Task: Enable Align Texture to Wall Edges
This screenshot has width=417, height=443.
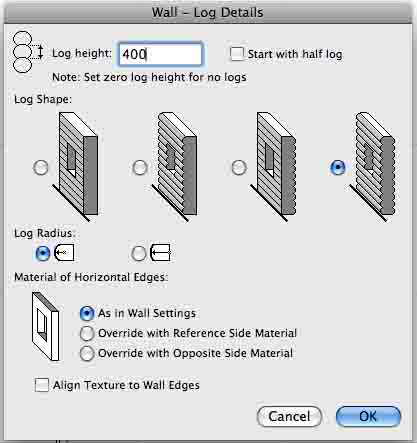Action: tap(42, 385)
